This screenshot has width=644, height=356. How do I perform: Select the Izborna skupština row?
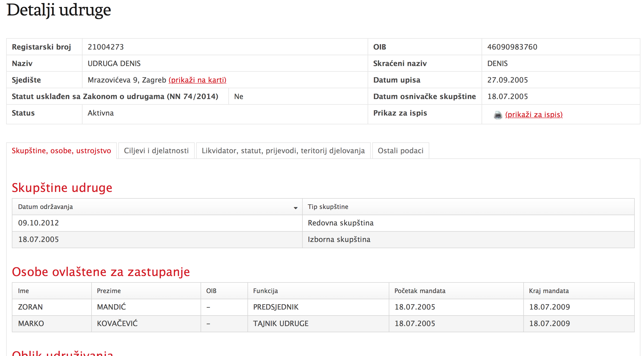click(339, 239)
